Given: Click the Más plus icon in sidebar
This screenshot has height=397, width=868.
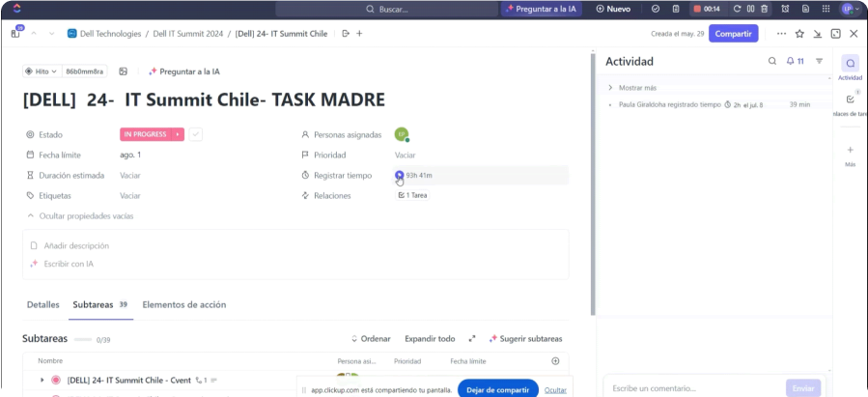Looking at the screenshot, I should pos(851,150).
